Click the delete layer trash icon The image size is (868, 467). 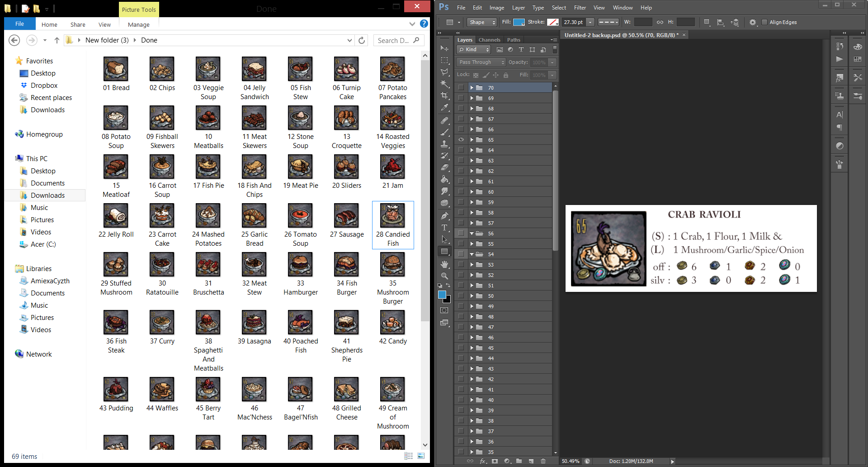coord(543,461)
